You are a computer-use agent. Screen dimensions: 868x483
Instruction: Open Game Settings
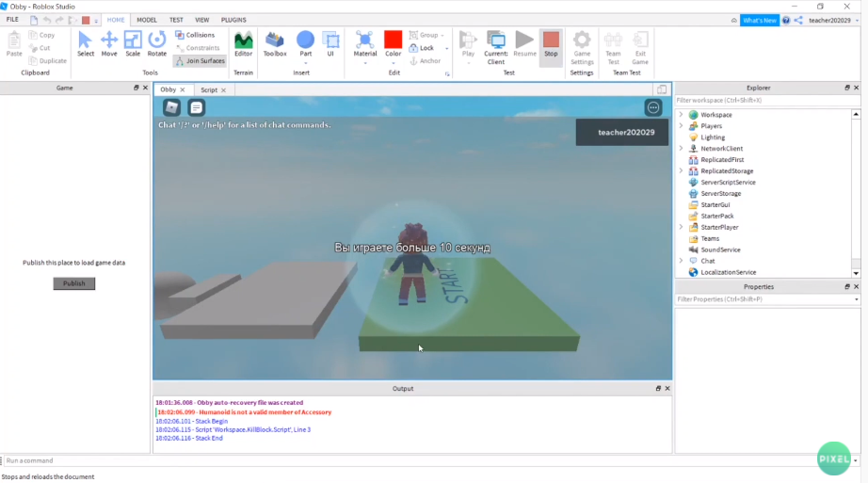tap(582, 47)
